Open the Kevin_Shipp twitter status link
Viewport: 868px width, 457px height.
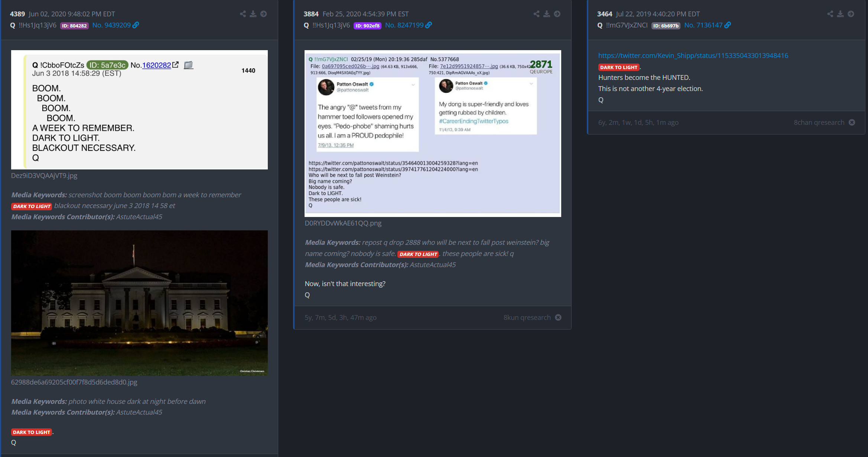click(x=693, y=55)
